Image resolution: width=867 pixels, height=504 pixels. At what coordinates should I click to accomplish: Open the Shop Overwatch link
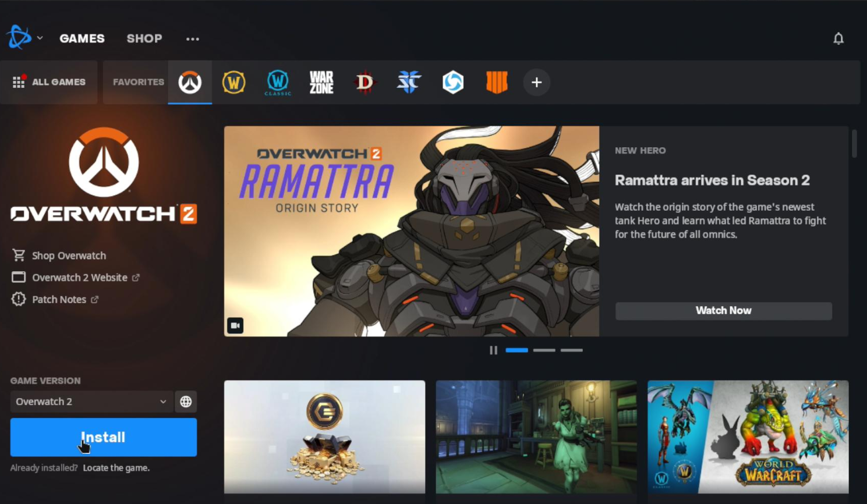point(59,255)
